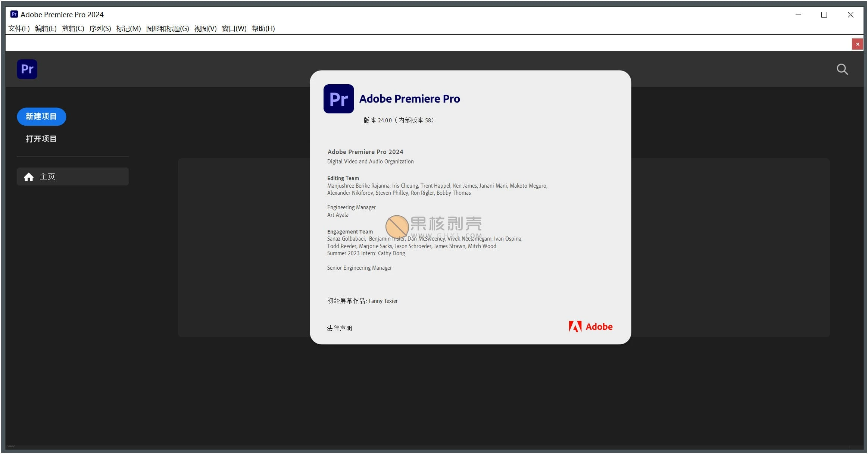The image size is (868, 454).
Task: Open the 视图(V) menu
Action: (205, 28)
